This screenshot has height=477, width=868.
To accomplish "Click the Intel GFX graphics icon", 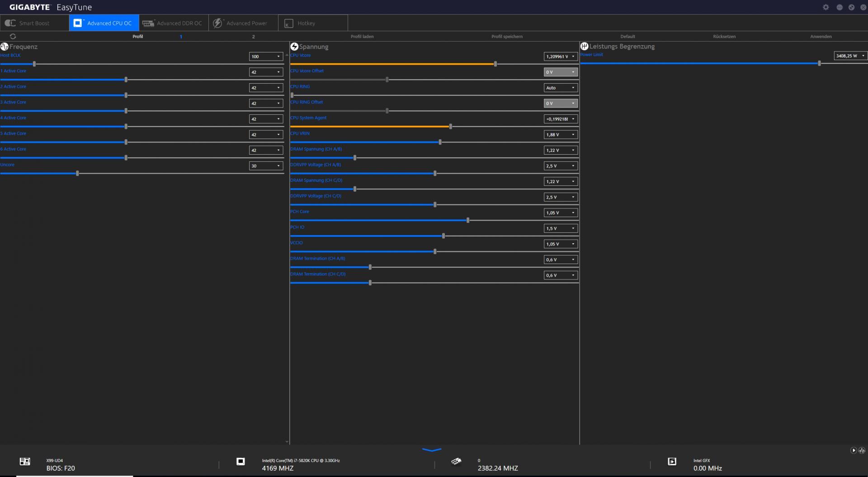I will coord(672,461).
